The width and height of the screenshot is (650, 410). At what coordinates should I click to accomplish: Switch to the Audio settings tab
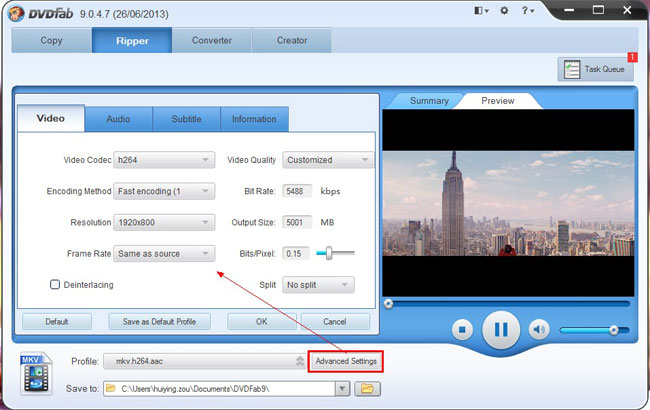(x=119, y=119)
